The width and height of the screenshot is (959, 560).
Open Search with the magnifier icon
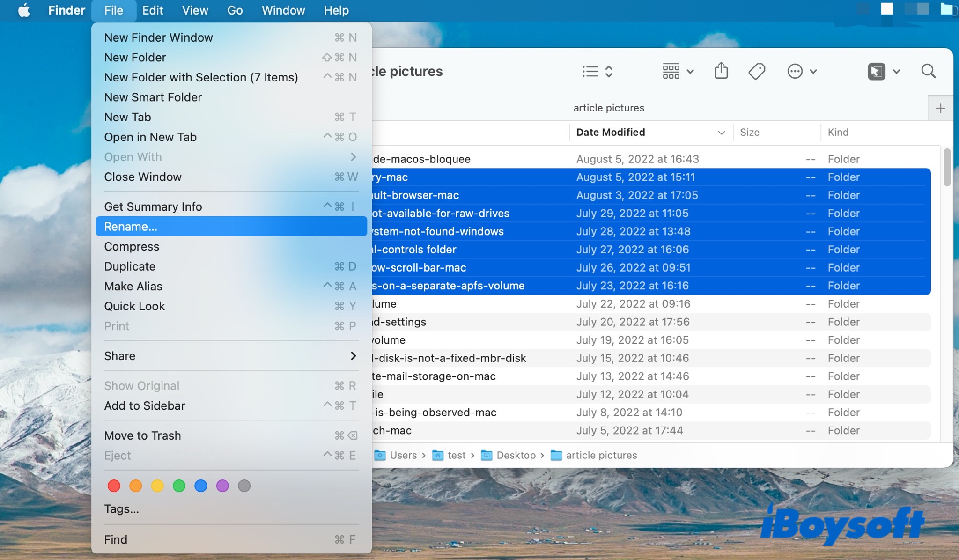(x=928, y=71)
